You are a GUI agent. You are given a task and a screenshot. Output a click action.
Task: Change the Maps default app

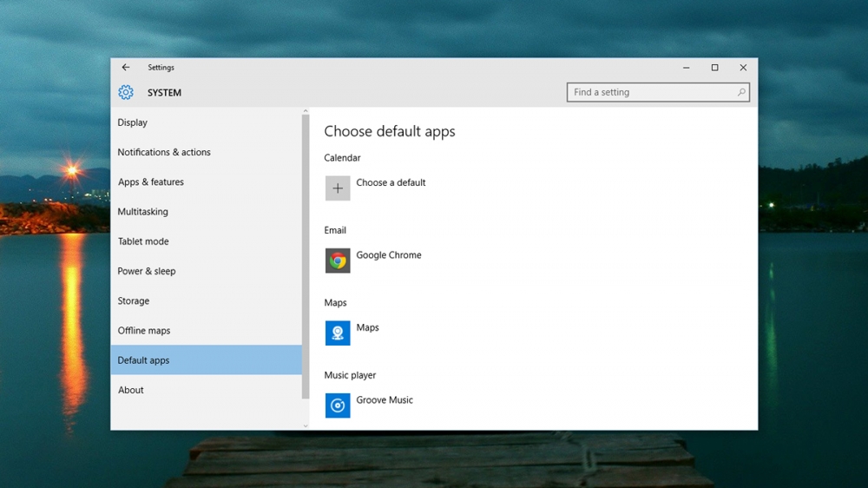(x=367, y=327)
